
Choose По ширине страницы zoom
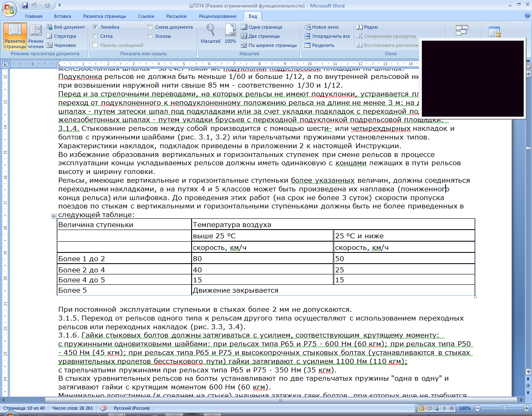coord(269,45)
